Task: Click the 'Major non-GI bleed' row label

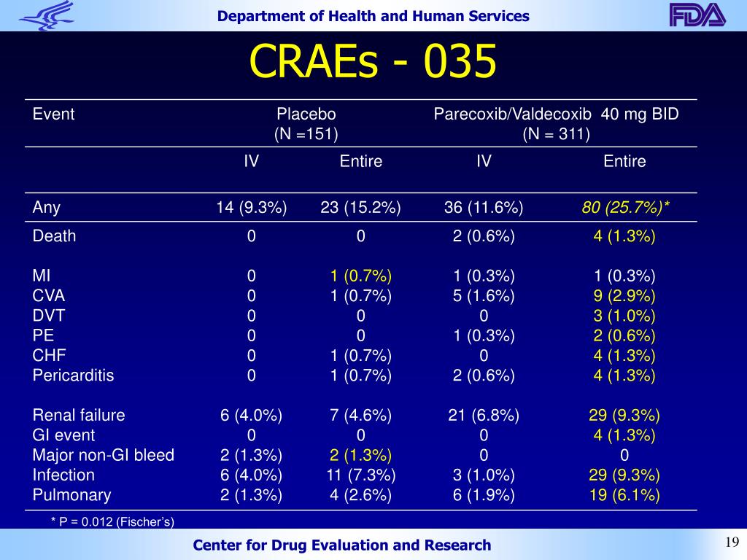Action: pos(104,455)
